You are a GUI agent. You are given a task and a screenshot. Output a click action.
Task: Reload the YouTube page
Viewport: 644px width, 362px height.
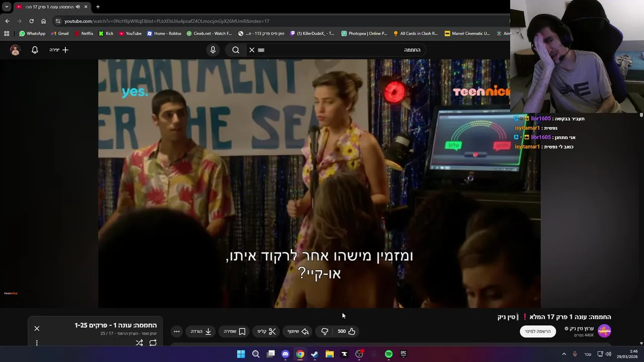point(31,21)
